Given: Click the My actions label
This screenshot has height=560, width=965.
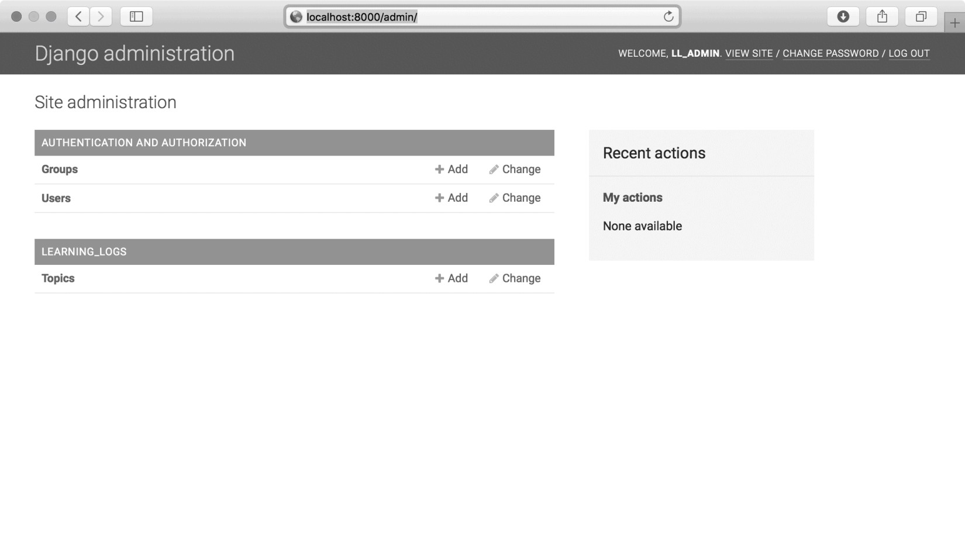Looking at the screenshot, I should [633, 198].
